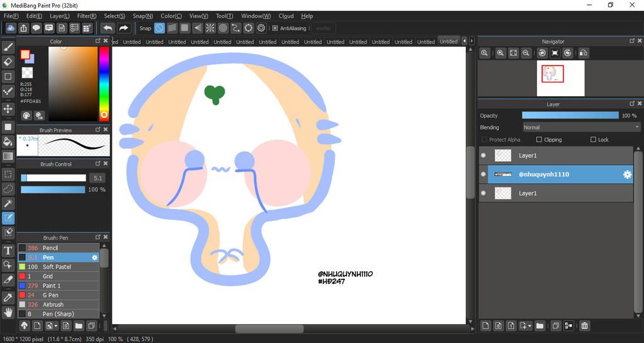Click Zoom Out in the Navigator
Screen dimensions: 644x343
tap(526, 53)
